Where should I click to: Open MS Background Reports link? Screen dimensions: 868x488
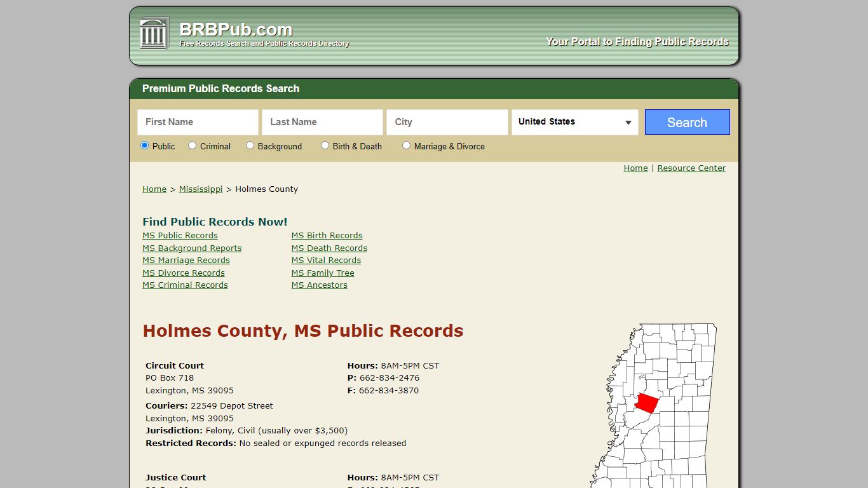point(192,248)
